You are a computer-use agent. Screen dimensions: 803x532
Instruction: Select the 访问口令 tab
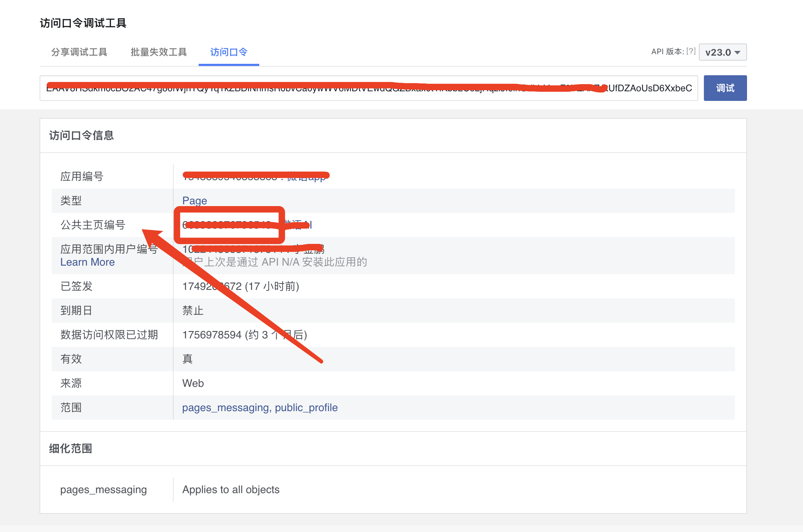229,52
